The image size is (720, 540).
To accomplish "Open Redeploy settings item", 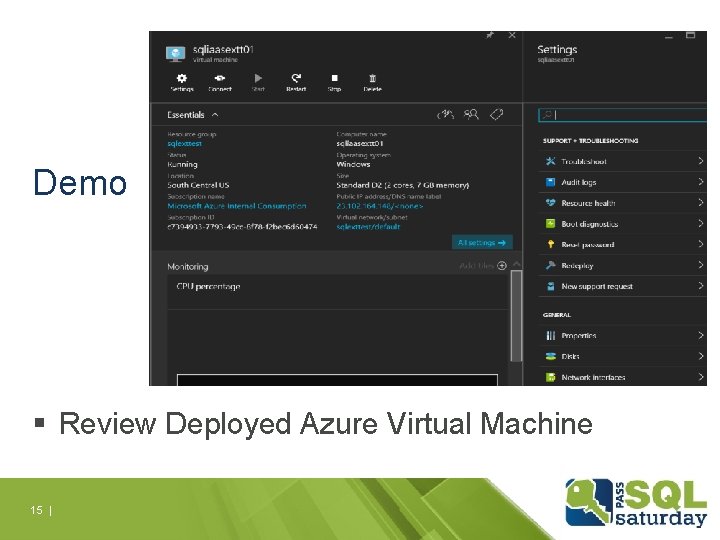I will click(x=622, y=265).
